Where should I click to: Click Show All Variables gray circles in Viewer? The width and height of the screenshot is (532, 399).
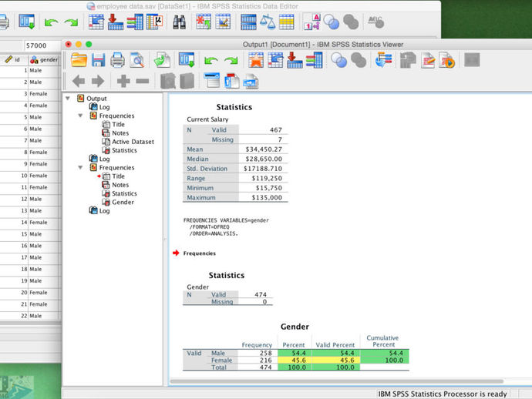click(x=359, y=60)
